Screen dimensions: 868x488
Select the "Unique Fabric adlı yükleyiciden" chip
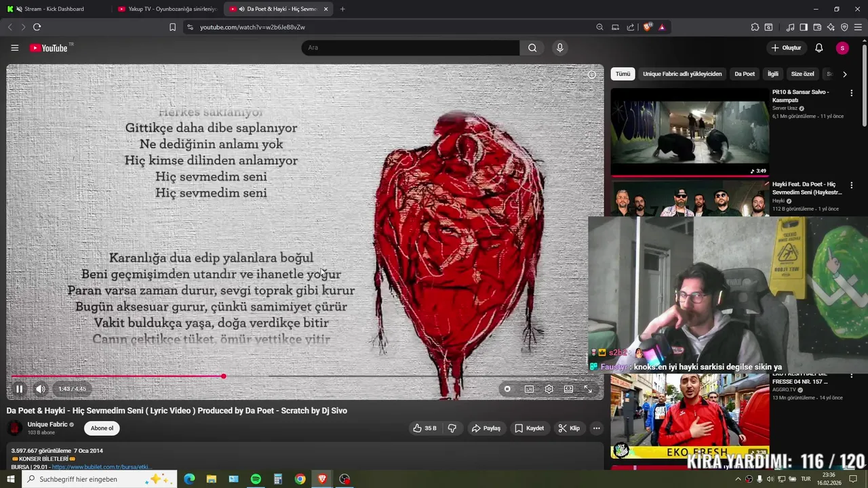[x=682, y=74]
